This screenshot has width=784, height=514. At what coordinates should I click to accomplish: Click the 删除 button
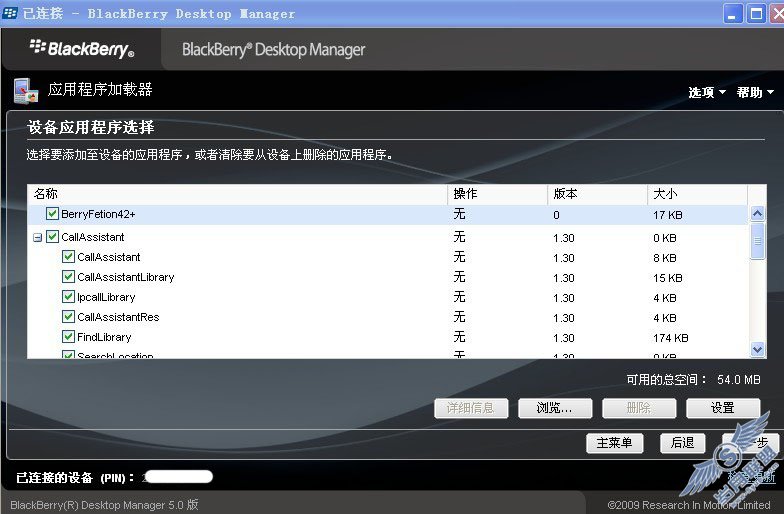point(639,408)
